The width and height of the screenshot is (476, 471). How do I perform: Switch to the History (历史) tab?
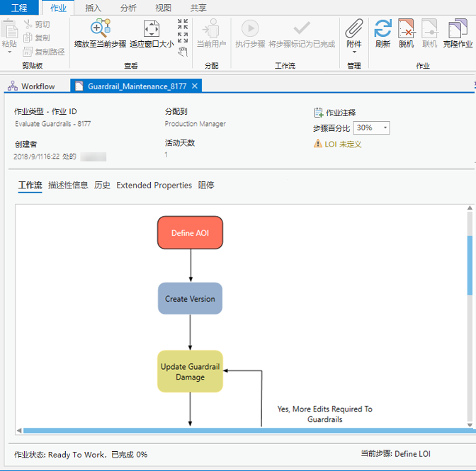pos(102,186)
